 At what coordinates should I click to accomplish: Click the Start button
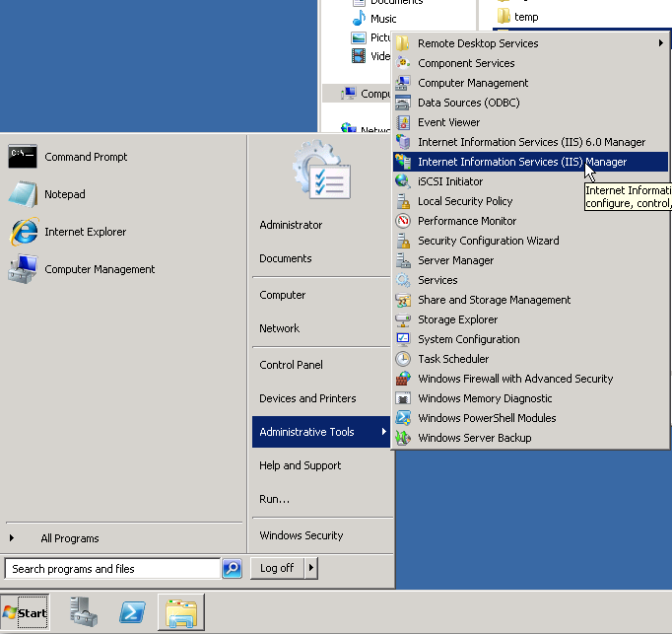click(x=25, y=612)
